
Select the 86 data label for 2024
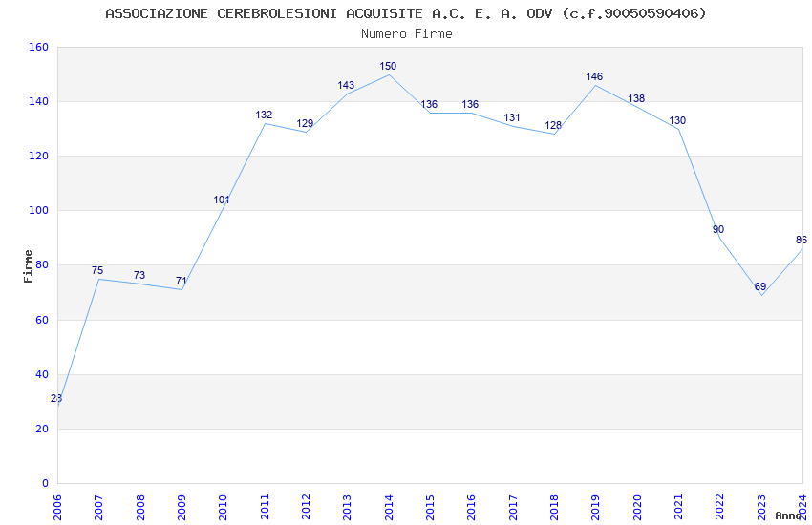(x=801, y=240)
